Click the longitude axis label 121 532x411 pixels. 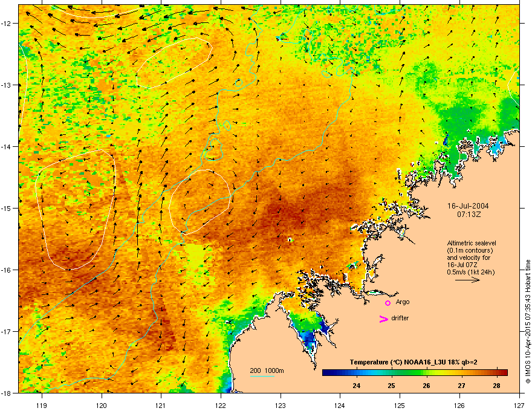click(x=161, y=405)
